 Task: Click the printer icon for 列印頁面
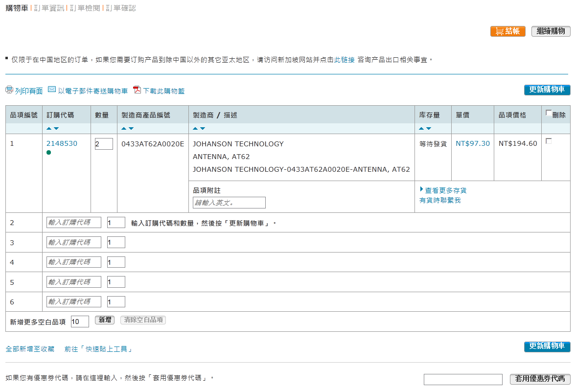click(x=9, y=90)
